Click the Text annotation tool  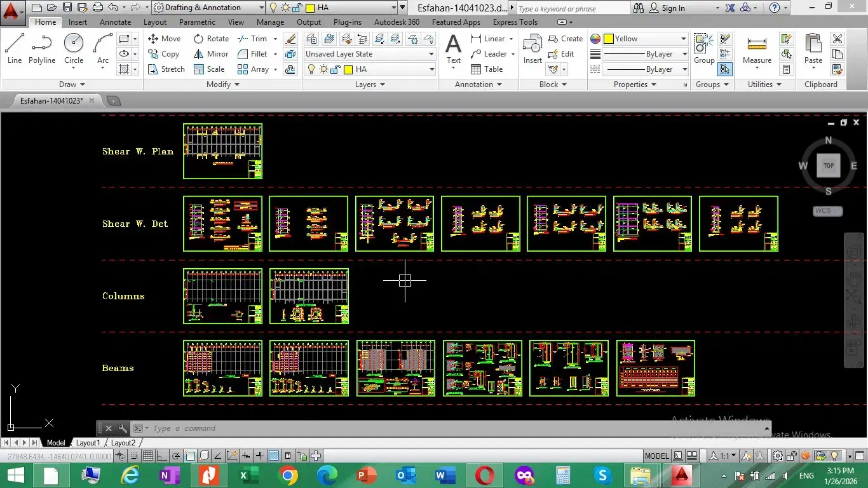coord(453,49)
